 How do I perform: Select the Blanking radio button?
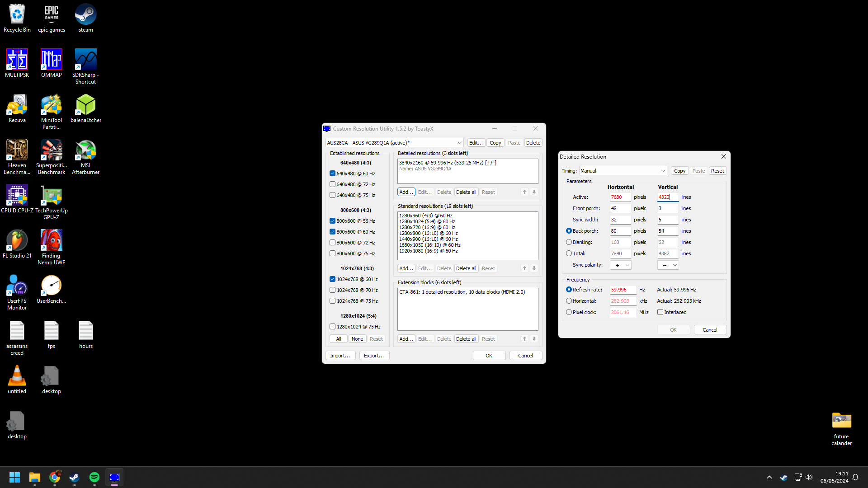pyautogui.click(x=569, y=242)
